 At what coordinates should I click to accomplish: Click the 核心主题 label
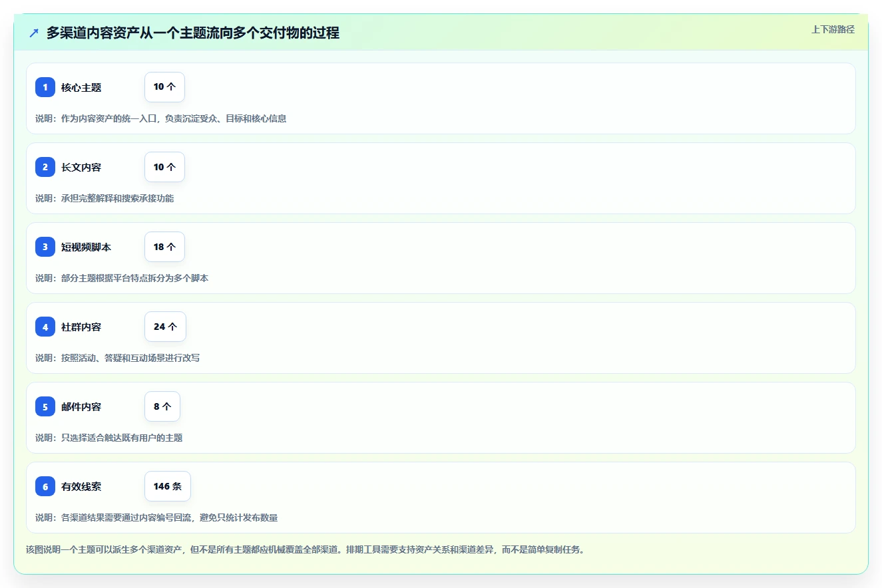tap(81, 87)
